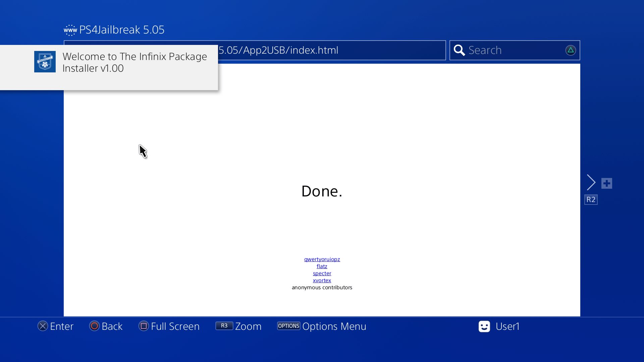The width and height of the screenshot is (644, 362).
Task: Click the User1 smiley avatar icon
Action: 484,326
